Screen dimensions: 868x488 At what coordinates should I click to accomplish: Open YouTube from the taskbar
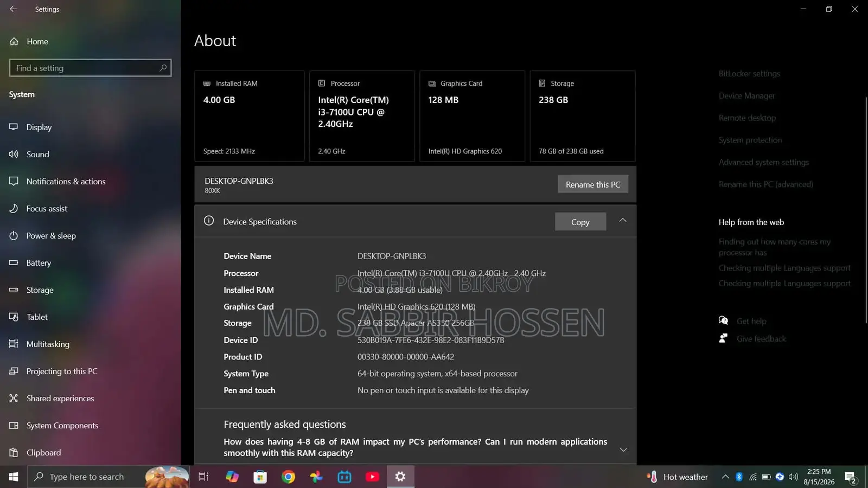pos(373,477)
